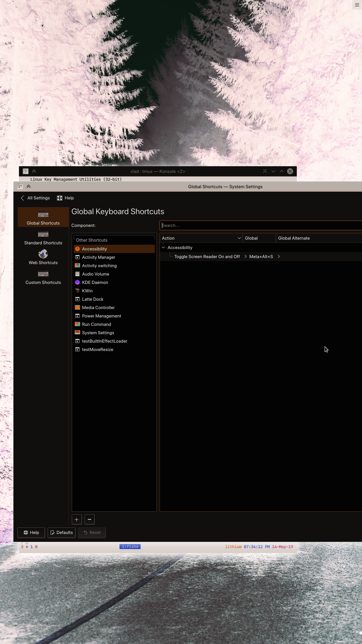
Task: Toggle keep-above arrows in Konsole titlebar
Action: (34, 171)
